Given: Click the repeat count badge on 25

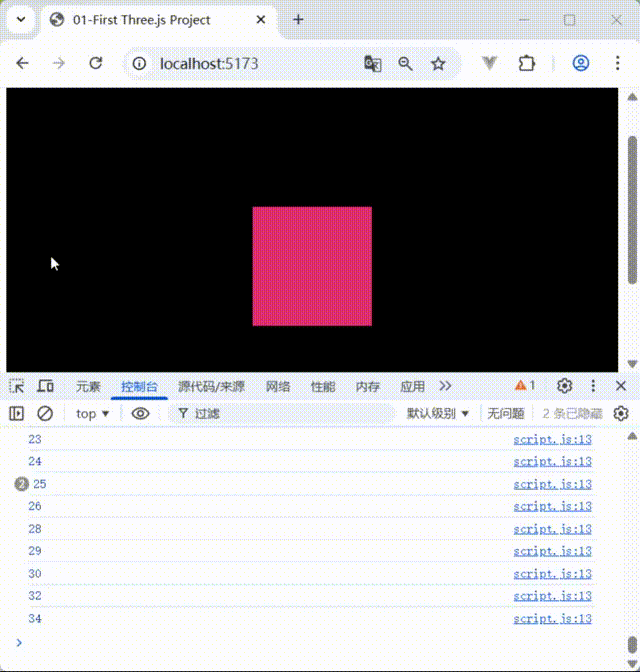Looking at the screenshot, I should tap(21, 484).
